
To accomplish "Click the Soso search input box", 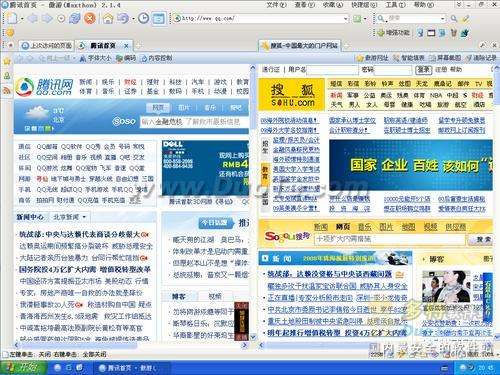I will 194,122.
